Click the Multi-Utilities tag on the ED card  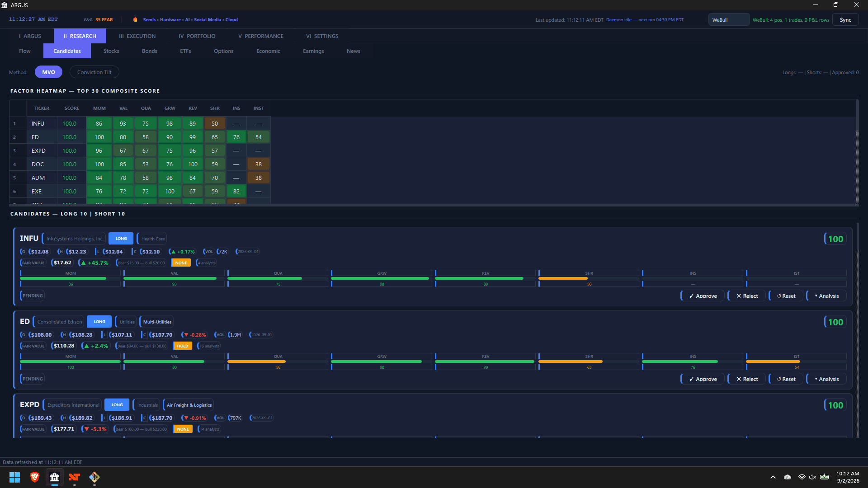[x=157, y=322]
